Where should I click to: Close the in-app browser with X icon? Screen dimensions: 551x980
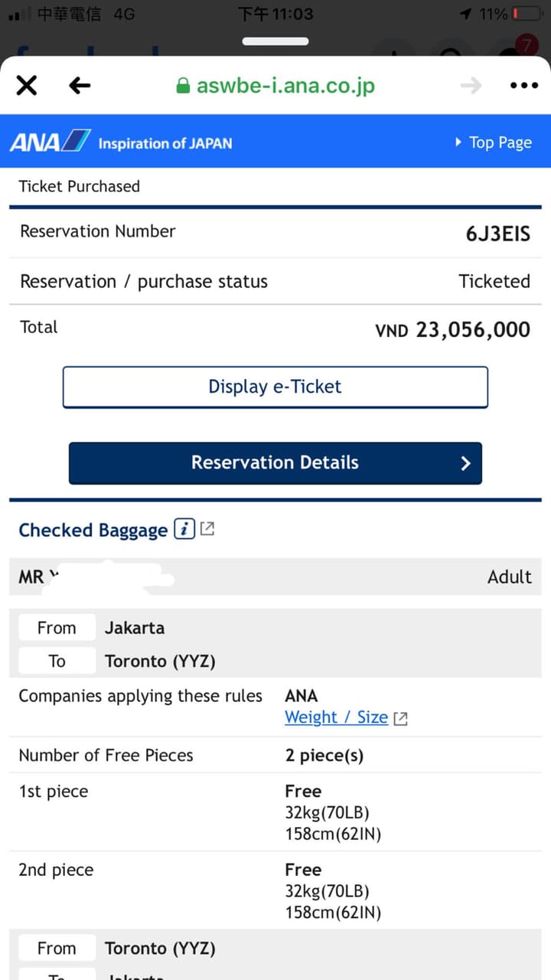click(27, 85)
